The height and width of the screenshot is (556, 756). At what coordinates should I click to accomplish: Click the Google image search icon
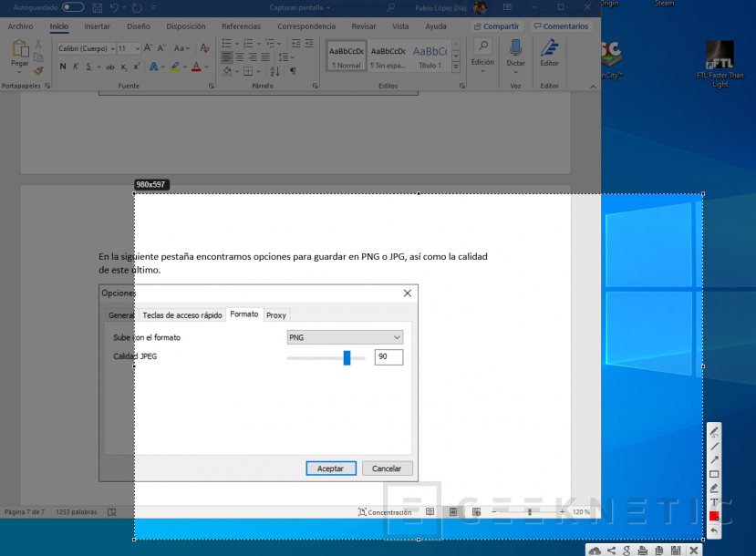pyautogui.click(x=627, y=551)
